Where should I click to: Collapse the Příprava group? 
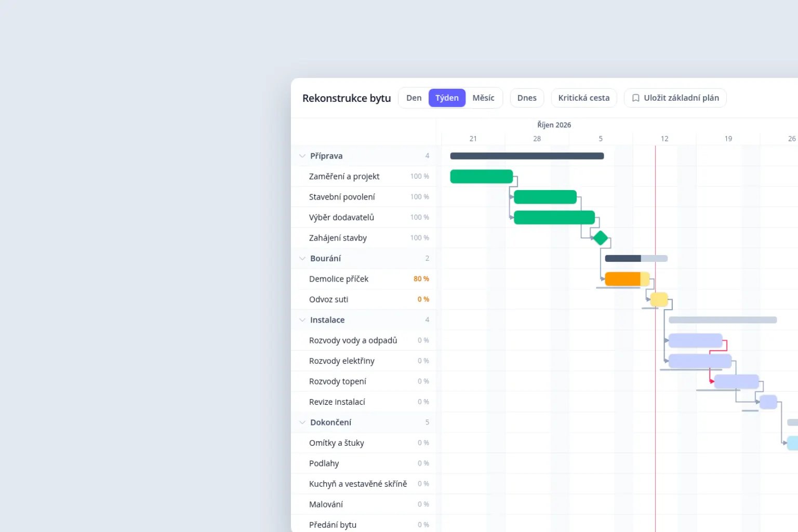pos(302,156)
